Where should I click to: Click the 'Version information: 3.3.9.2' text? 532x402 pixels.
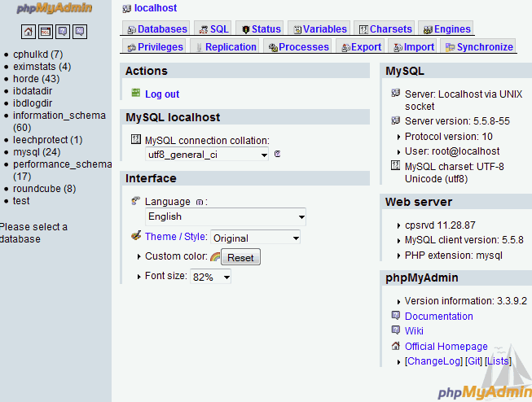[x=465, y=300]
